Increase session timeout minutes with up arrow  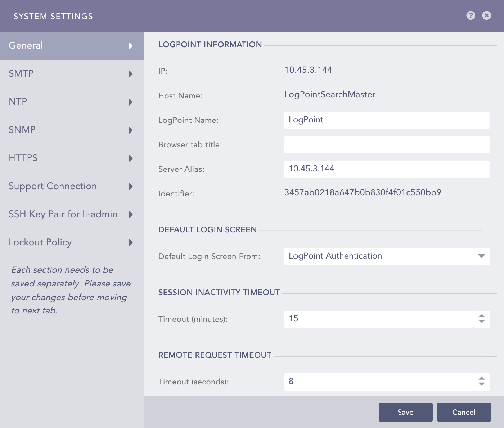[481, 316]
